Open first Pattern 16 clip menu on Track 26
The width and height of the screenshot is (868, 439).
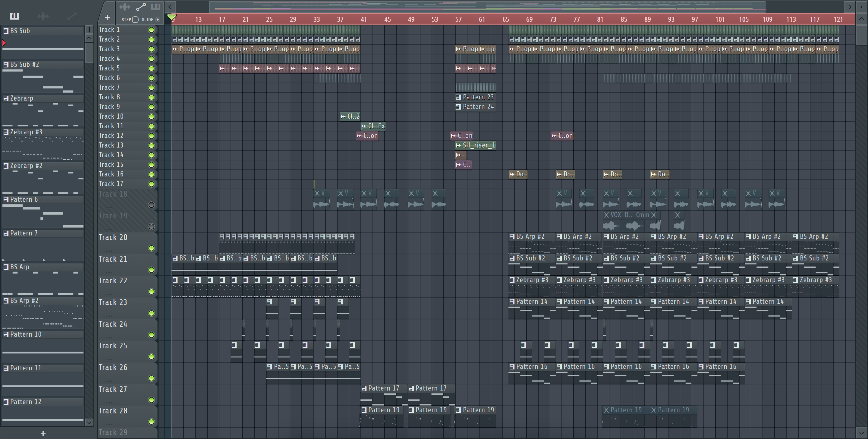[512, 367]
